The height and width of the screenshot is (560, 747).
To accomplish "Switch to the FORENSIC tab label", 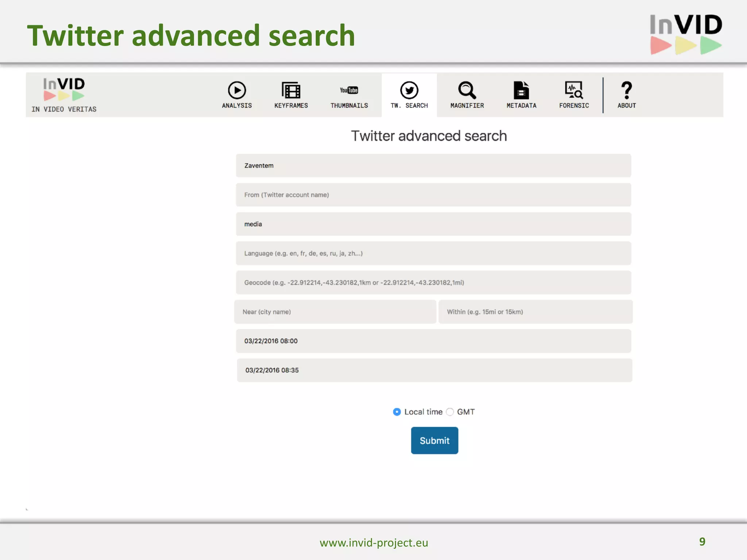I will pos(574,105).
